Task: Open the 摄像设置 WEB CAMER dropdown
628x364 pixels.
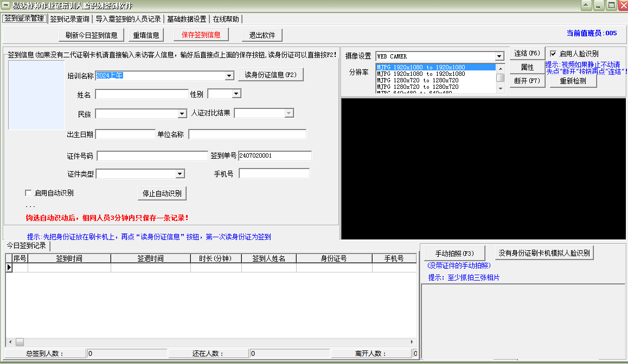Action: tap(499, 56)
